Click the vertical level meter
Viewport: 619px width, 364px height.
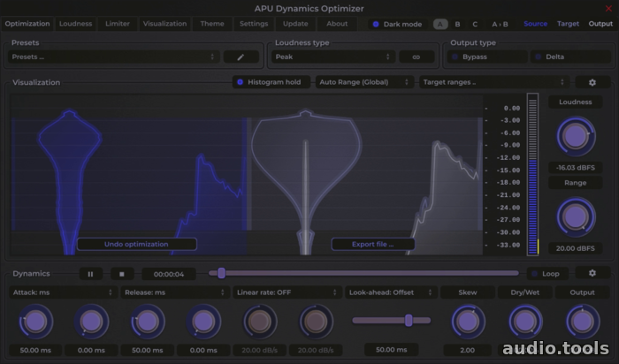[x=532, y=174]
